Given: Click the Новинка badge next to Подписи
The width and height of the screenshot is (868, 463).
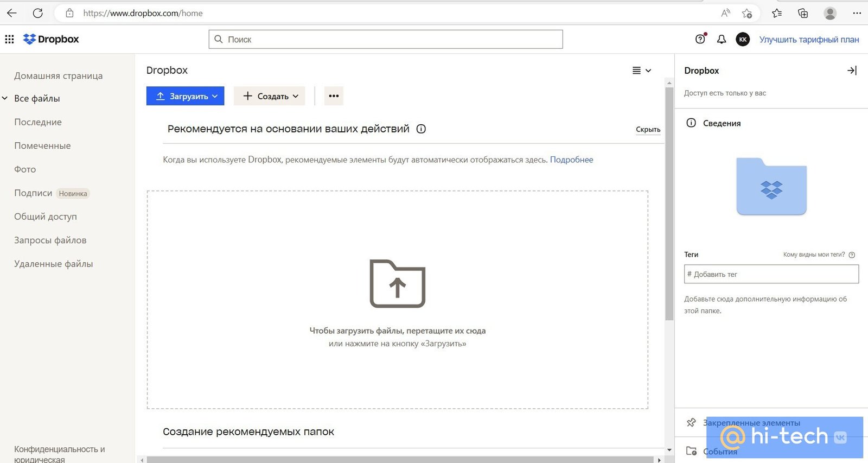Looking at the screenshot, I should tap(73, 194).
